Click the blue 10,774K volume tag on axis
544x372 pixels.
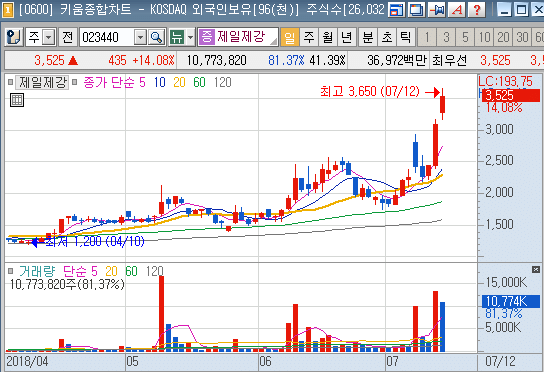coord(511,301)
